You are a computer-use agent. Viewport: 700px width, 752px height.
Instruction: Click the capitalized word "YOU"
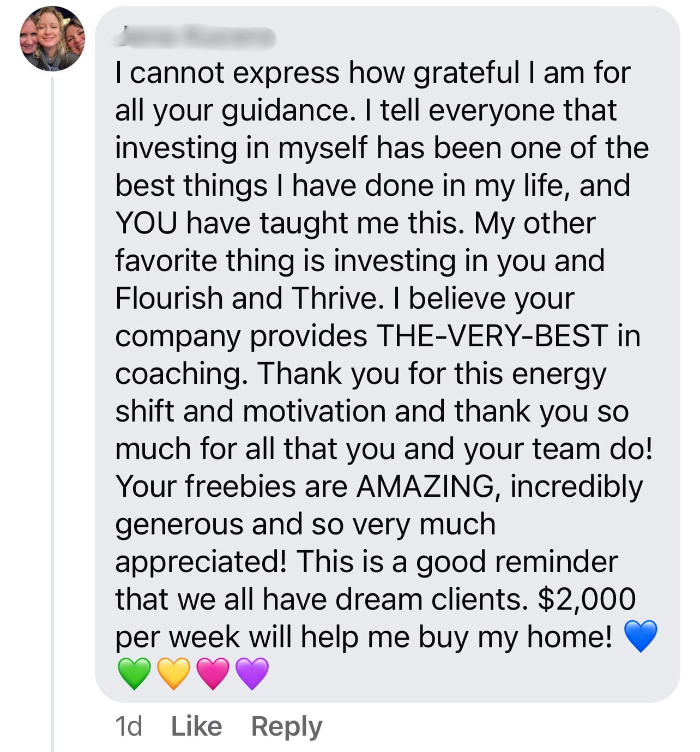(x=147, y=223)
